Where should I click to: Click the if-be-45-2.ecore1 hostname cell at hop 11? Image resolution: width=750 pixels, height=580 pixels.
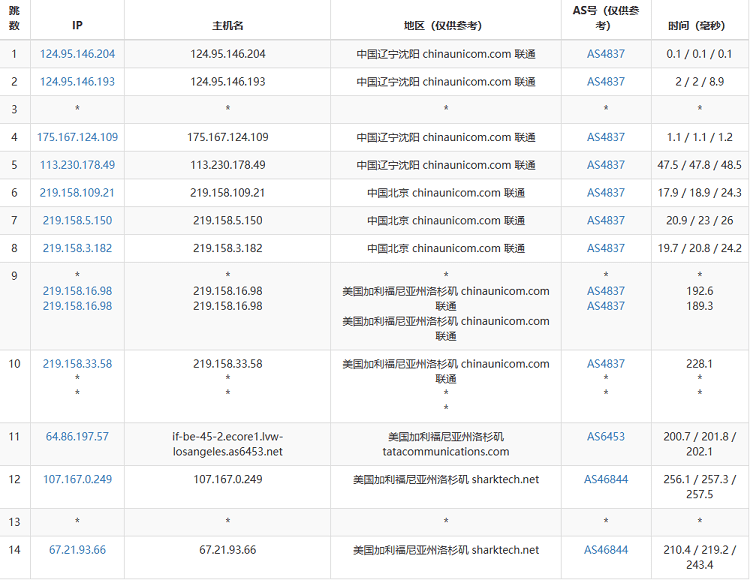tap(227, 444)
